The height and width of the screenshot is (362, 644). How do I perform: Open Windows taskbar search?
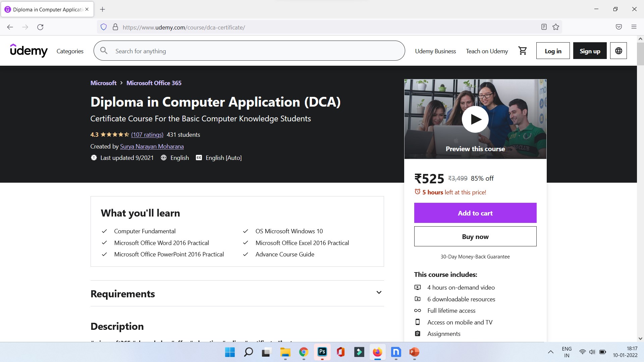[x=248, y=352]
